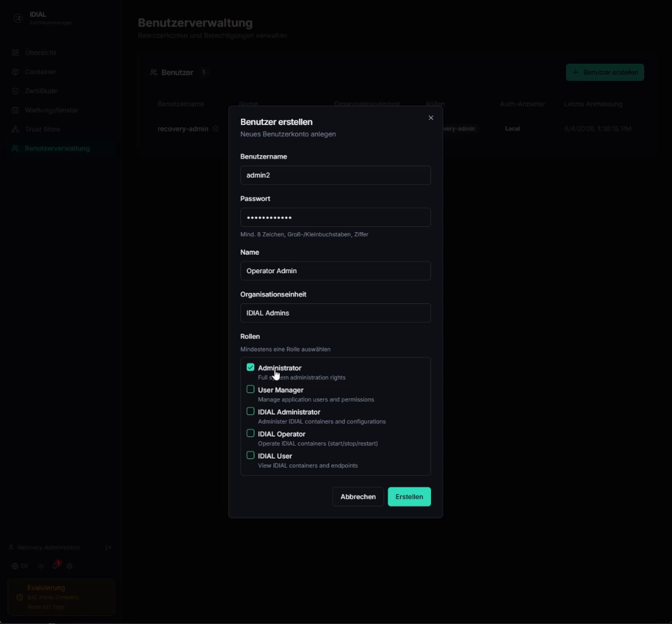Click the Trust Store sidebar icon
The width and height of the screenshot is (672, 624).
pos(16,129)
